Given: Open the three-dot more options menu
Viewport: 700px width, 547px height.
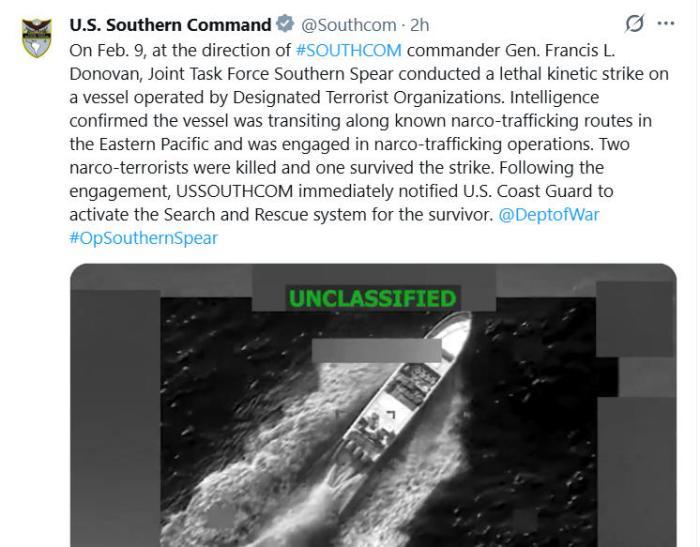Looking at the screenshot, I should pos(666,24).
